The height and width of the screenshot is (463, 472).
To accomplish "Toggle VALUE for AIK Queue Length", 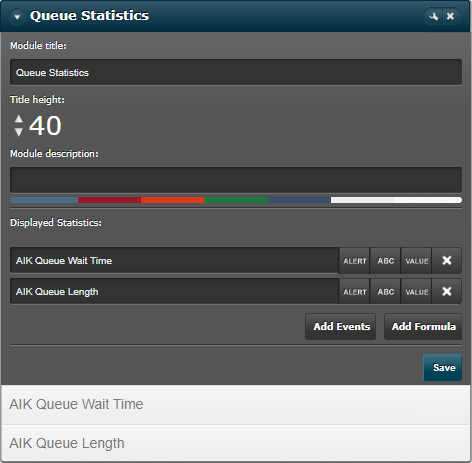I will pos(416,291).
